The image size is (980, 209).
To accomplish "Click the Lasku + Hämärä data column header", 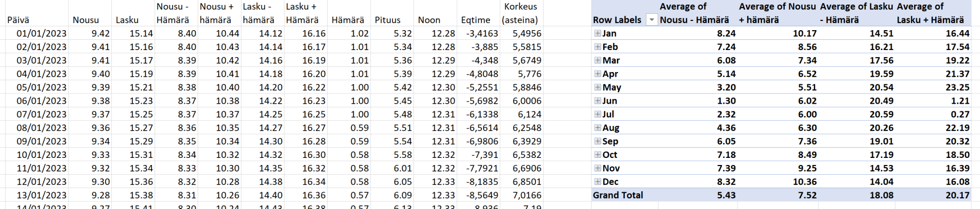I will tap(305, 13).
